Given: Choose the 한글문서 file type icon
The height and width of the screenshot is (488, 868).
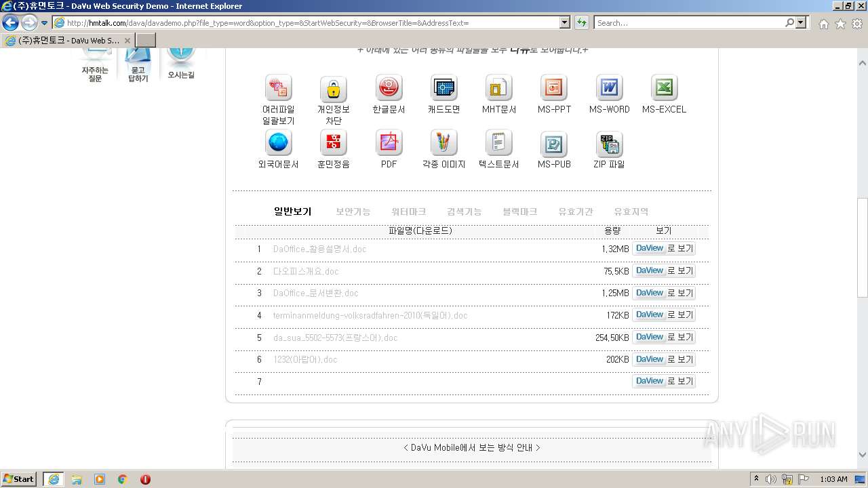Looking at the screenshot, I should coord(389,88).
